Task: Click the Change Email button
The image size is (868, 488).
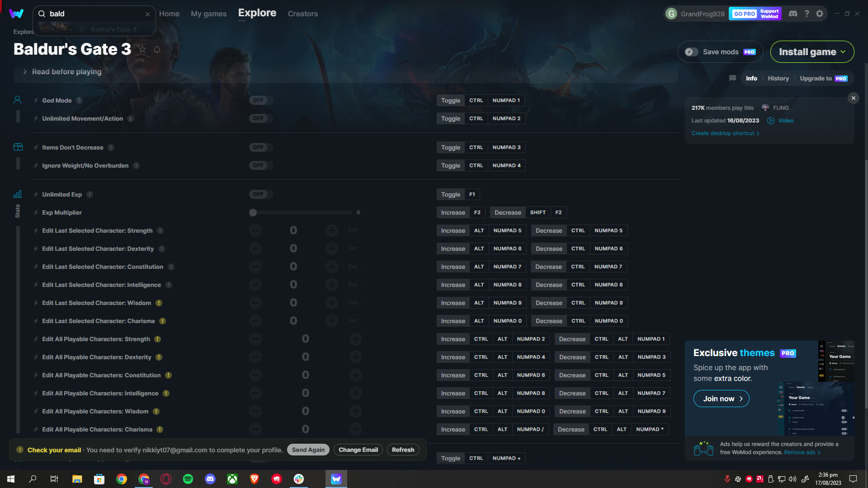Action: 358,450
